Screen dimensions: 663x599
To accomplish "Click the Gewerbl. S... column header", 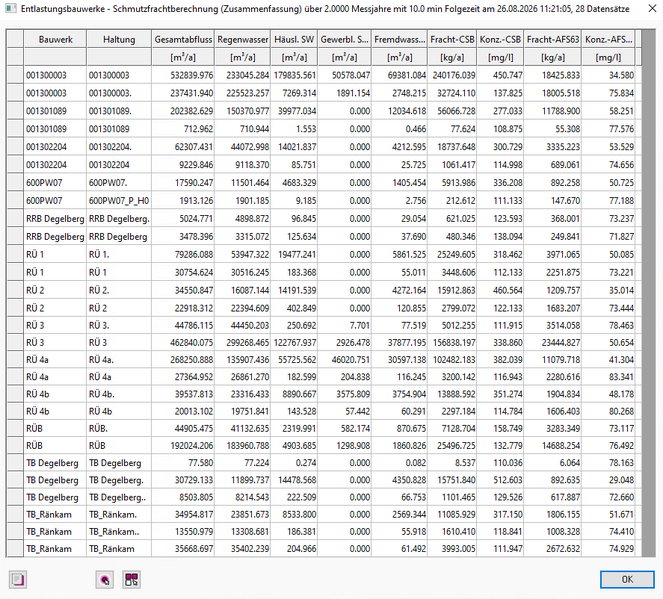I will click(x=344, y=39).
